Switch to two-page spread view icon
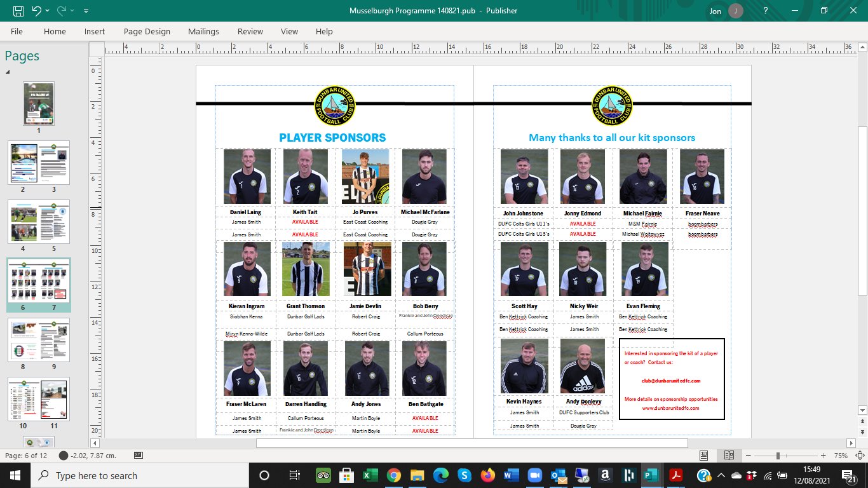This screenshot has width=868, height=488. point(729,456)
